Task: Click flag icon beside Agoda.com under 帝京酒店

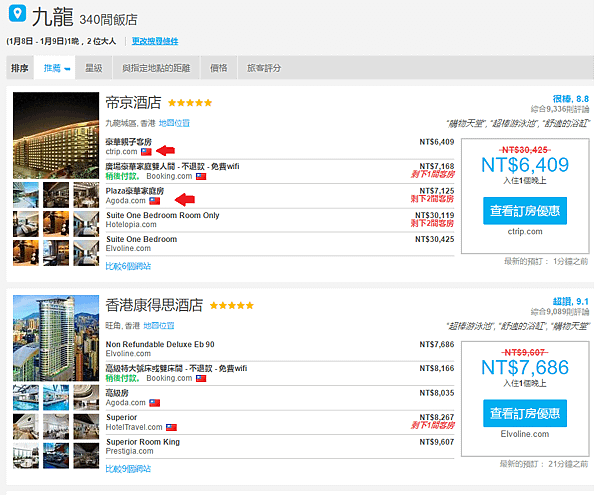Action: (x=155, y=201)
